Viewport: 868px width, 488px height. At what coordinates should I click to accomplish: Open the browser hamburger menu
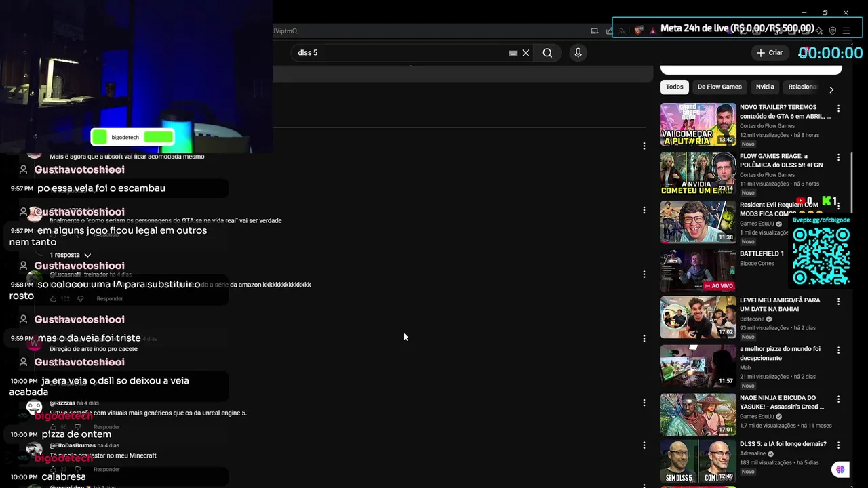[x=846, y=30]
